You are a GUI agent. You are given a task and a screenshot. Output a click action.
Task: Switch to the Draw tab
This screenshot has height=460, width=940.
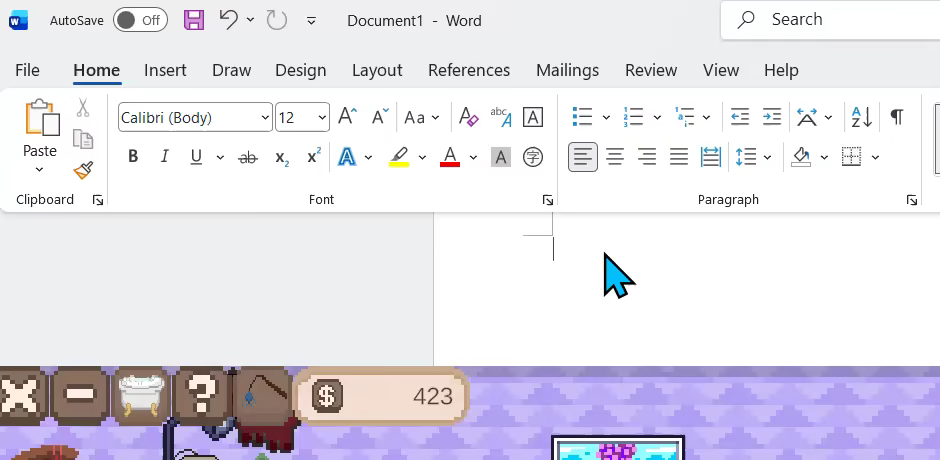tap(231, 70)
